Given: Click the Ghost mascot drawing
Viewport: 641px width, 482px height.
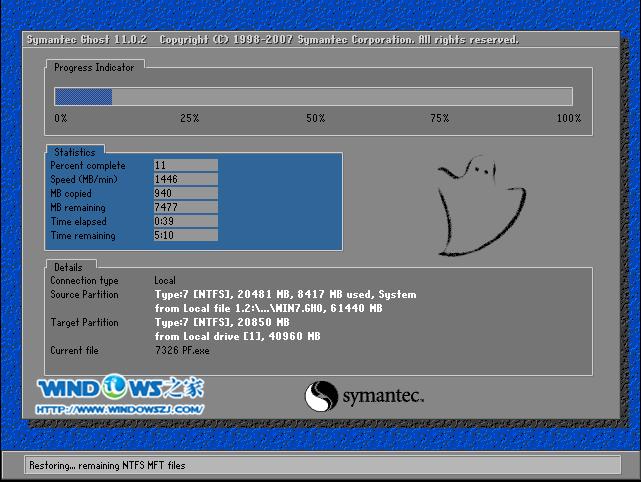Looking at the screenshot, I should click(482, 207).
